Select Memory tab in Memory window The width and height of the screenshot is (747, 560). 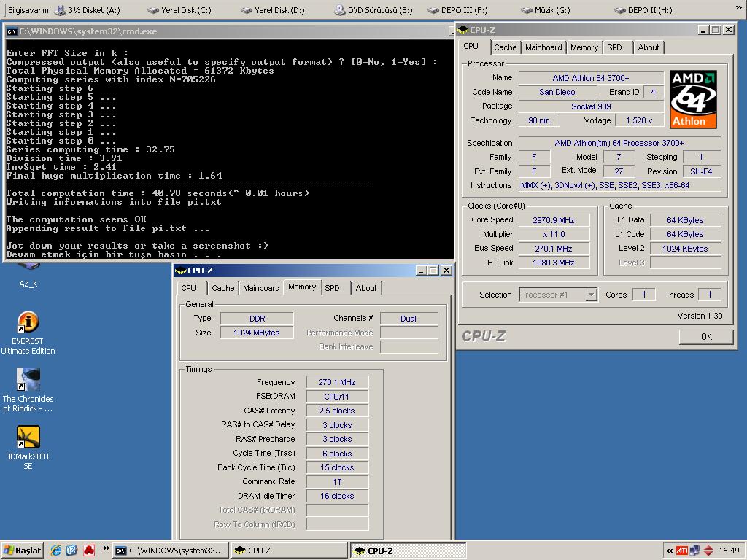pyautogui.click(x=302, y=287)
